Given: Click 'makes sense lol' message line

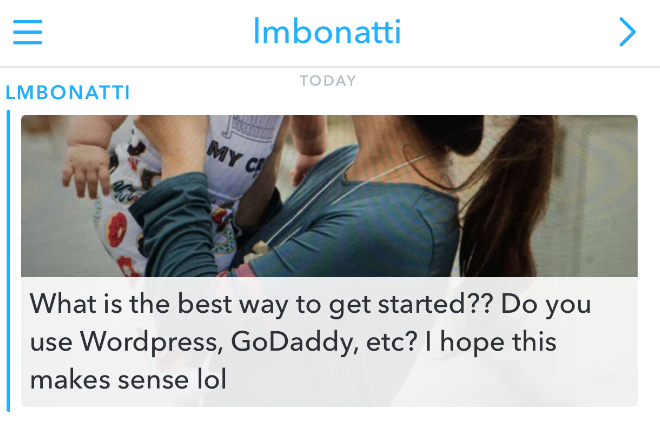Looking at the screenshot, I should coord(128,380).
